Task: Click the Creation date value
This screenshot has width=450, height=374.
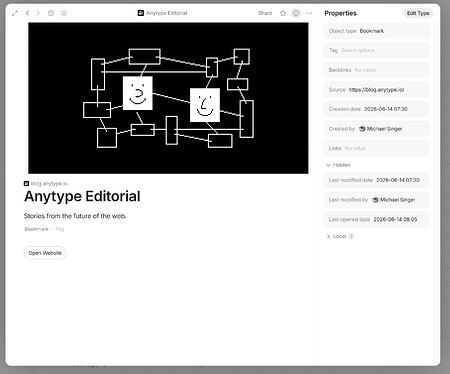Action: click(386, 109)
